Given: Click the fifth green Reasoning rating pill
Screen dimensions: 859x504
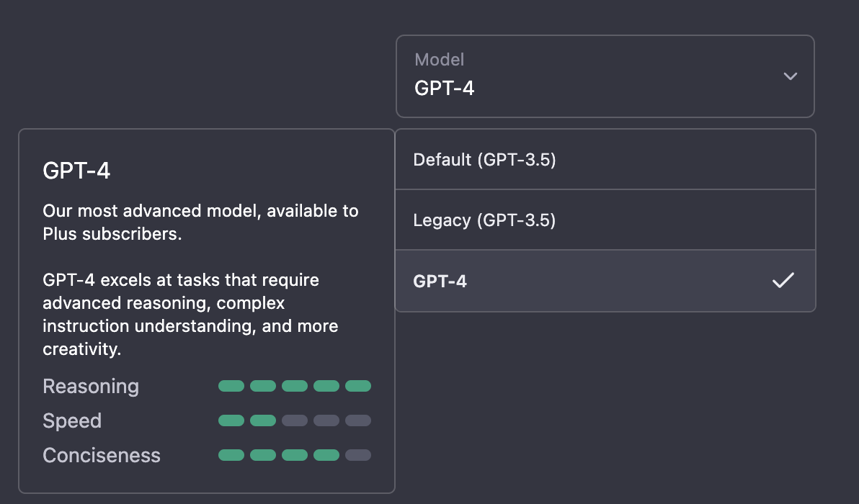Looking at the screenshot, I should 358,386.
